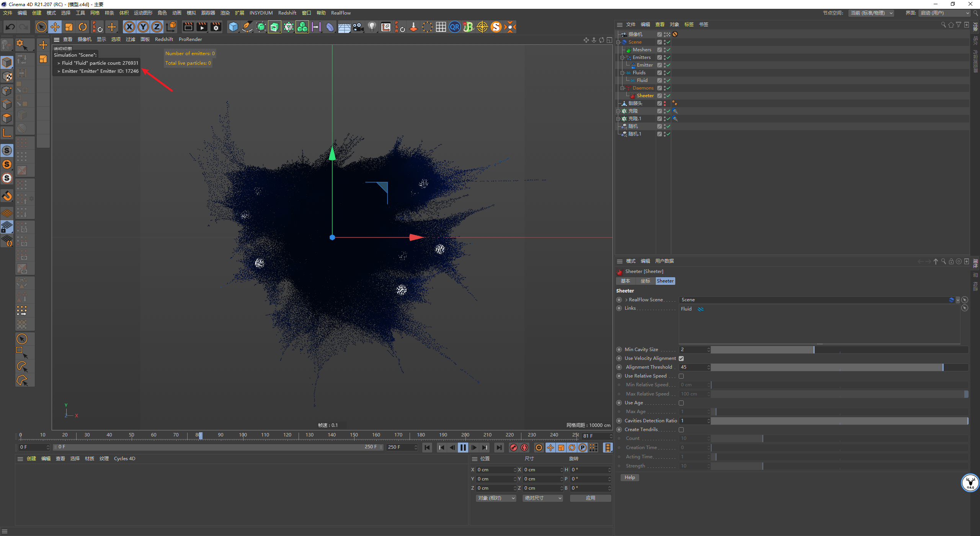Image resolution: width=980 pixels, height=536 pixels.
Task: Click the 应用 apply button
Action: pos(590,498)
